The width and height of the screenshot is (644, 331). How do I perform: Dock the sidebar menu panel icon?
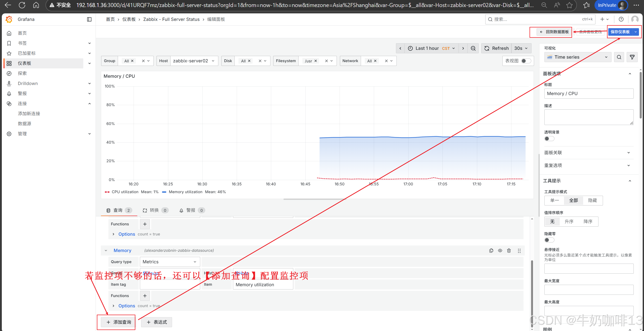pyautogui.click(x=89, y=19)
